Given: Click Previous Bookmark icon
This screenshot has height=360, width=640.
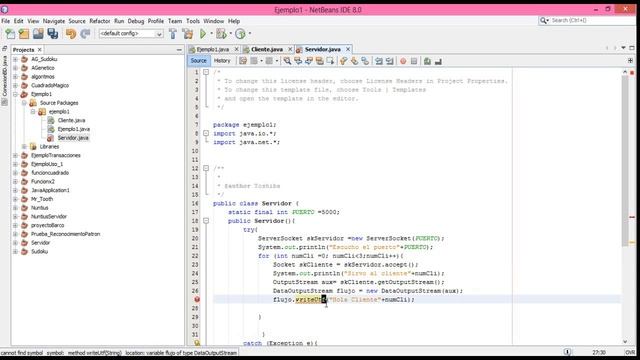Looking at the screenshot, I should pos(344,61).
